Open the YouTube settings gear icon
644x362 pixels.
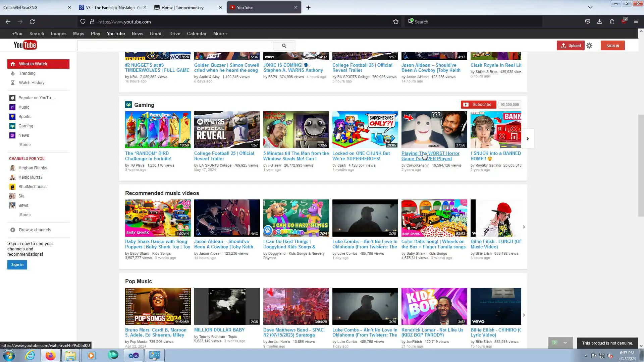[589, 46]
